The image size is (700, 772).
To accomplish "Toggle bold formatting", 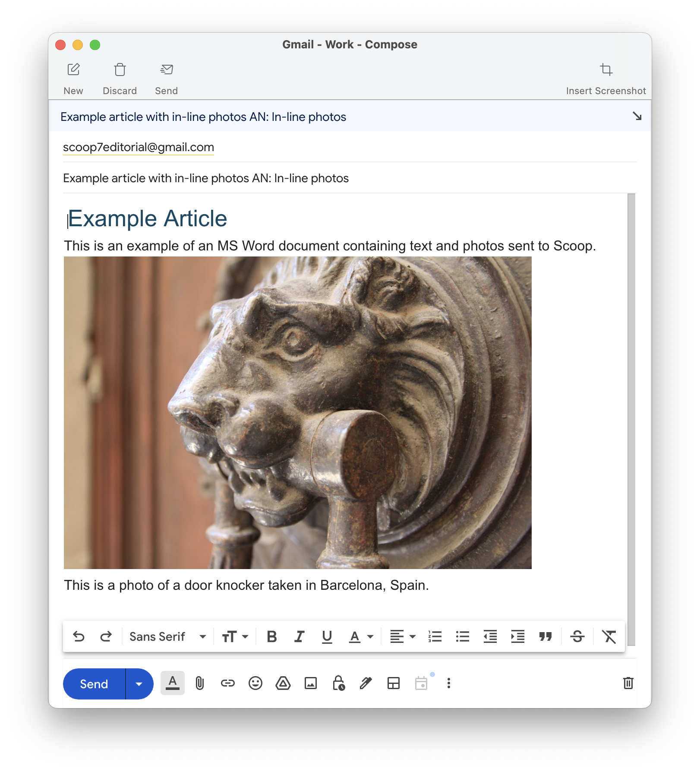I will coord(271,636).
